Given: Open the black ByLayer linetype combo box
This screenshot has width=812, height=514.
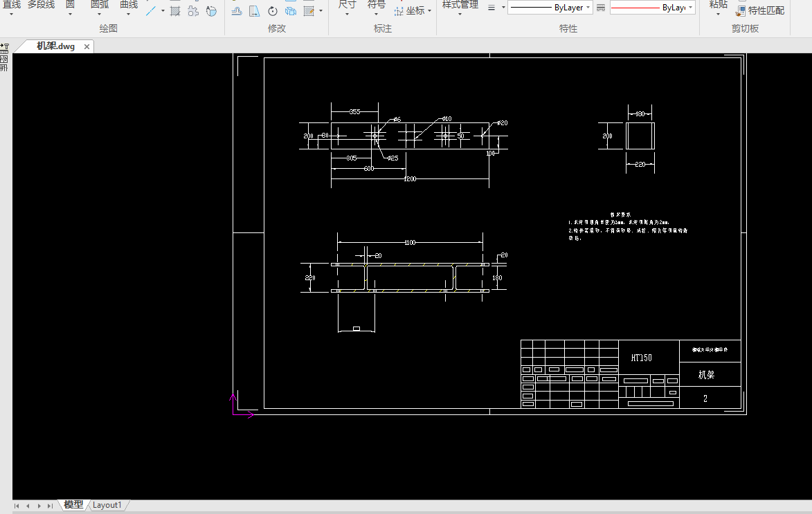Looking at the screenshot, I should click(550, 8).
